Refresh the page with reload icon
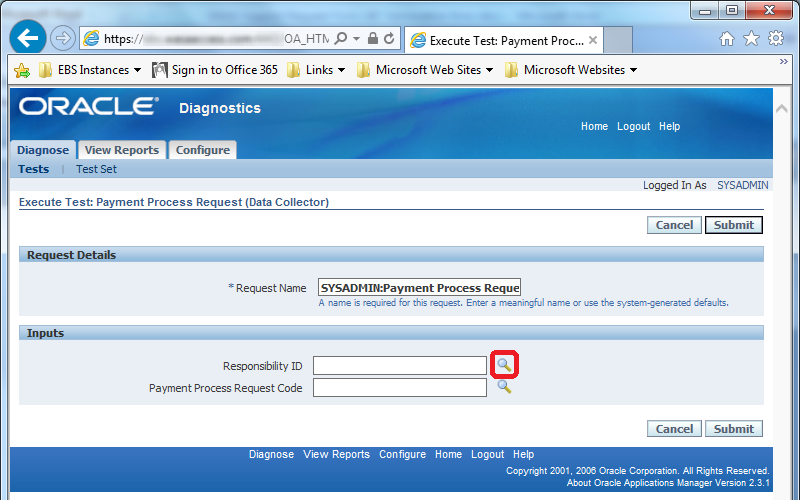Viewport: 800px width, 500px height. point(389,38)
